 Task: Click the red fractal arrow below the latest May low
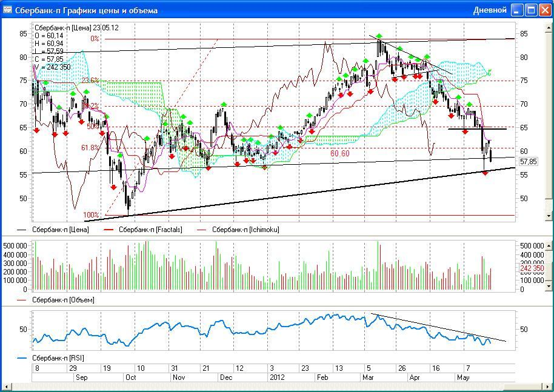(485, 173)
